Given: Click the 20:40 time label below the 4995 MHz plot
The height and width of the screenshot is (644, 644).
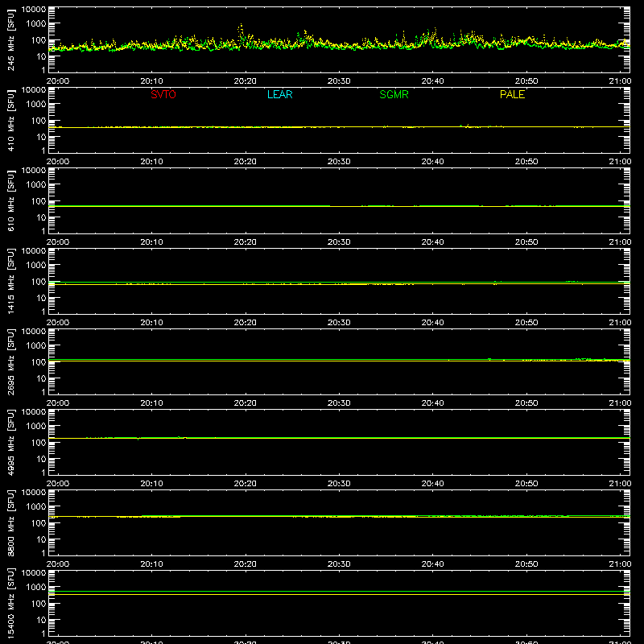Looking at the screenshot, I should tap(432, 484).
